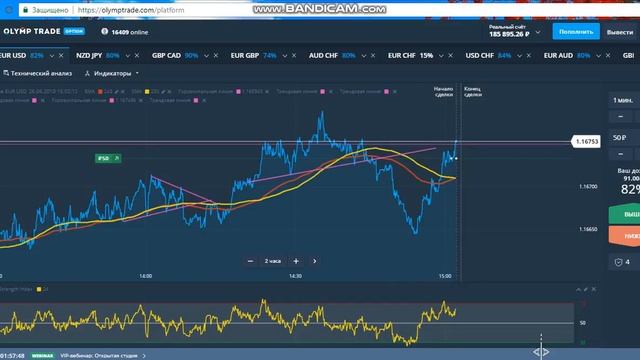640x360 pixels.
Task: Expand the GBP CAD asset dropdown arrow
Action: [x=206, y=56]
